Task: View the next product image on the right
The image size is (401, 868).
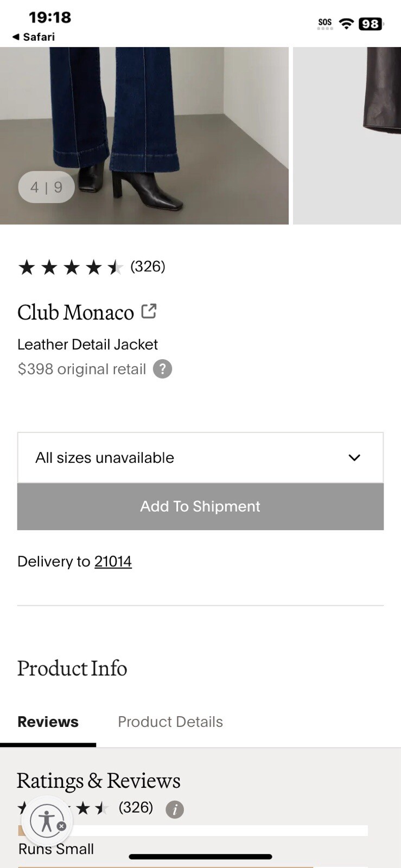Action: (x=347, y=136)
